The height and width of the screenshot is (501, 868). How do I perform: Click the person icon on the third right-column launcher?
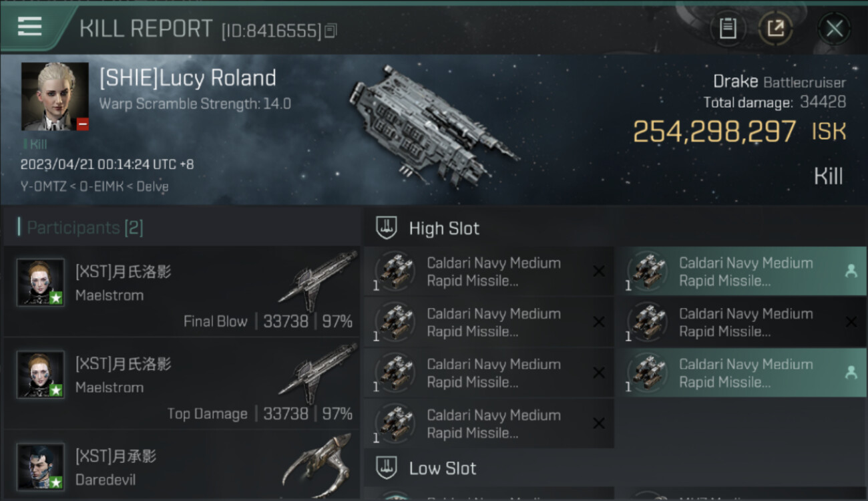[851, 373]
